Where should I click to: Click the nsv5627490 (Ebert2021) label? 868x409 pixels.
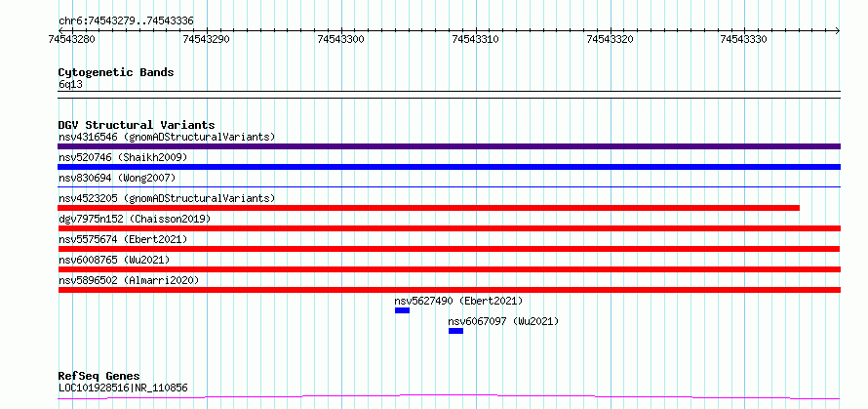pyautogui.click(x=458, y=301)
